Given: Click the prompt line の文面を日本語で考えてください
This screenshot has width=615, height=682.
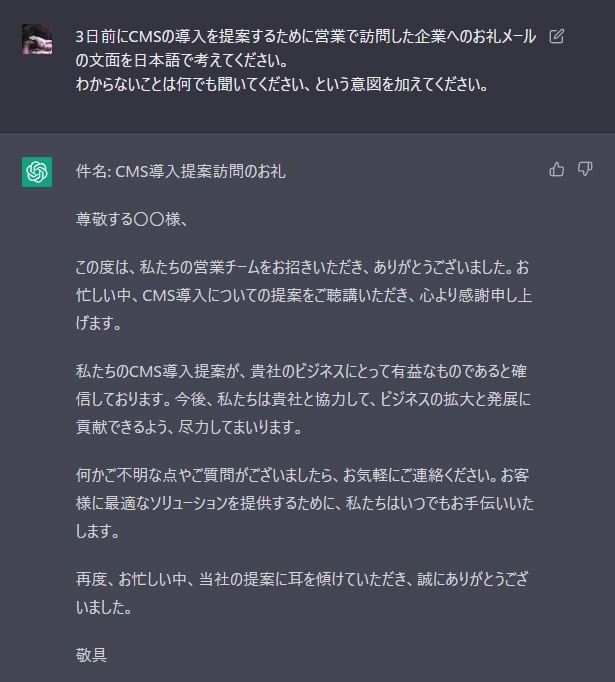Looking at the screenshot, I should point(182,60).
